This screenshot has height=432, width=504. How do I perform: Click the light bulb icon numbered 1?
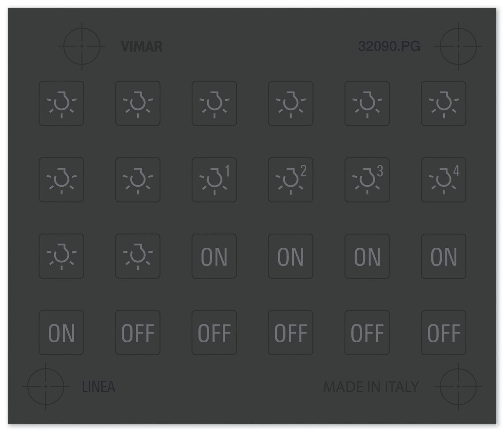(214, 180)
